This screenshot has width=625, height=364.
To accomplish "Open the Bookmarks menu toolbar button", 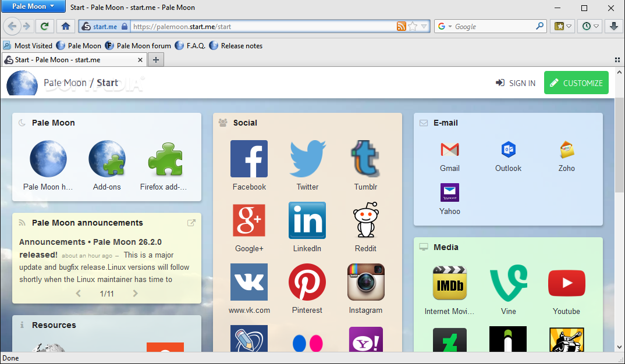I will pos(563,26).
